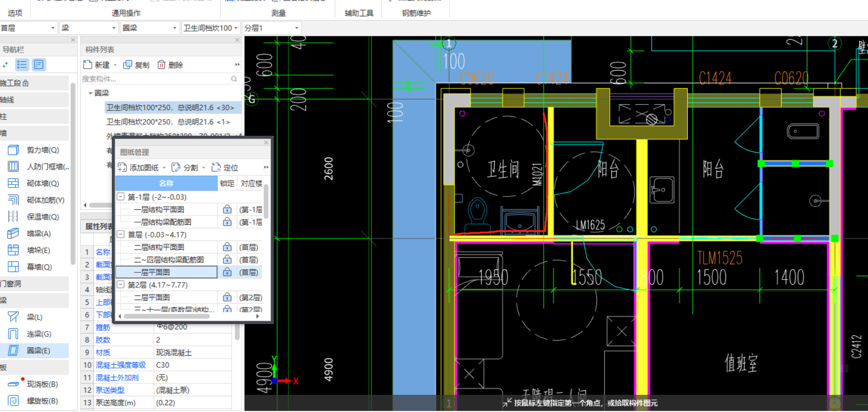Click vertical scrollbar of navigation bar

tap(73, 174)
